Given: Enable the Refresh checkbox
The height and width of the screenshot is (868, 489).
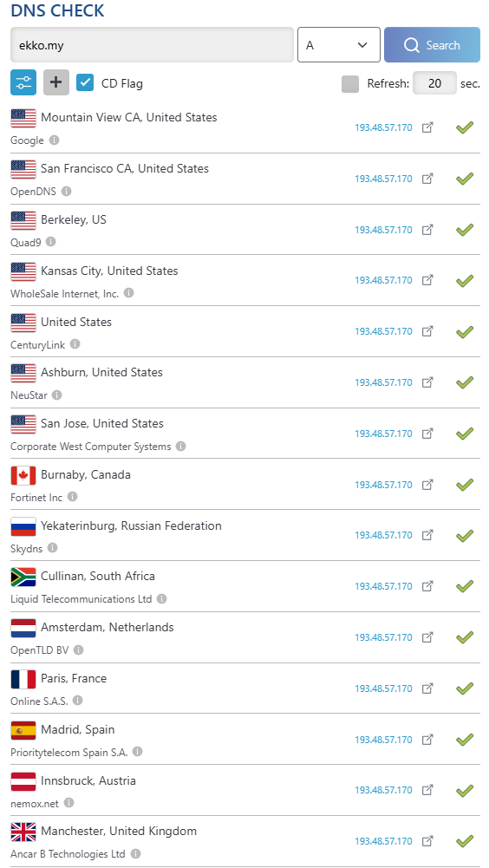Looking at the screenshot, I should [x=350, y=84].
